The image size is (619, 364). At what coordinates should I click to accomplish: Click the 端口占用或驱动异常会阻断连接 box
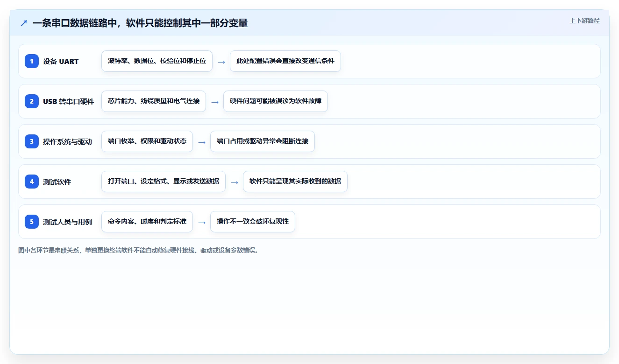[x=263, y=141]
